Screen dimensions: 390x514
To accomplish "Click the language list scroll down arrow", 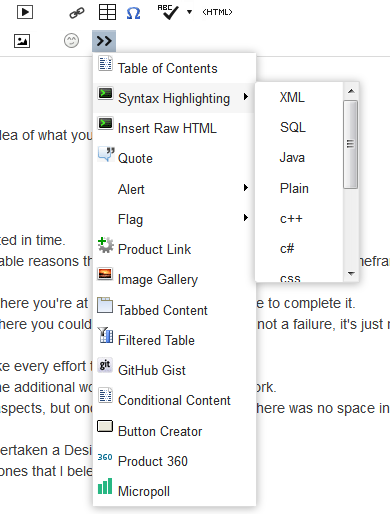I will pyautogui.click(x=351, y=274).
